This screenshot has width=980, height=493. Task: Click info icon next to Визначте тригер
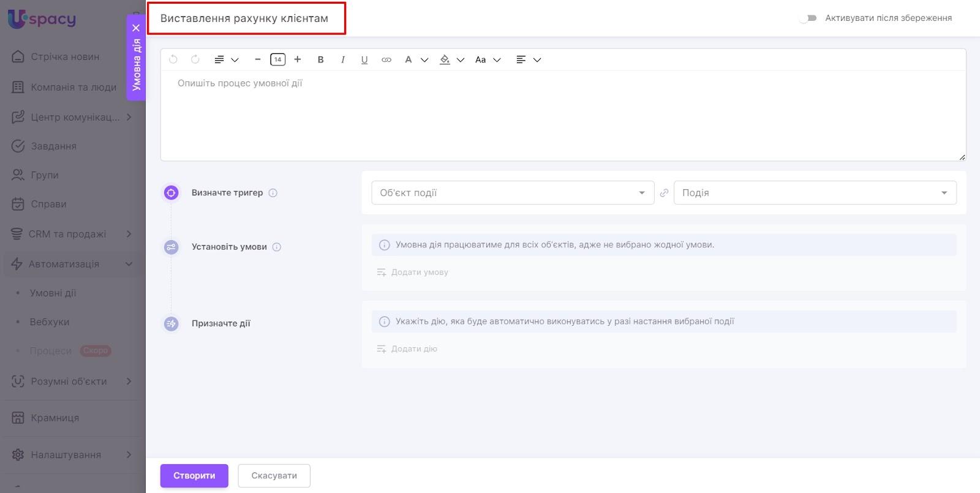click(273, 193)
